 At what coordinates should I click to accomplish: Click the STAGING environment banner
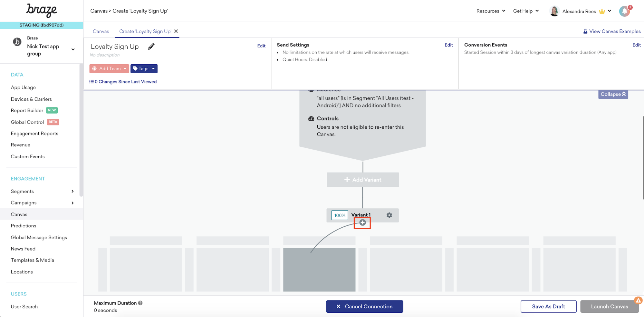[42, 25]
